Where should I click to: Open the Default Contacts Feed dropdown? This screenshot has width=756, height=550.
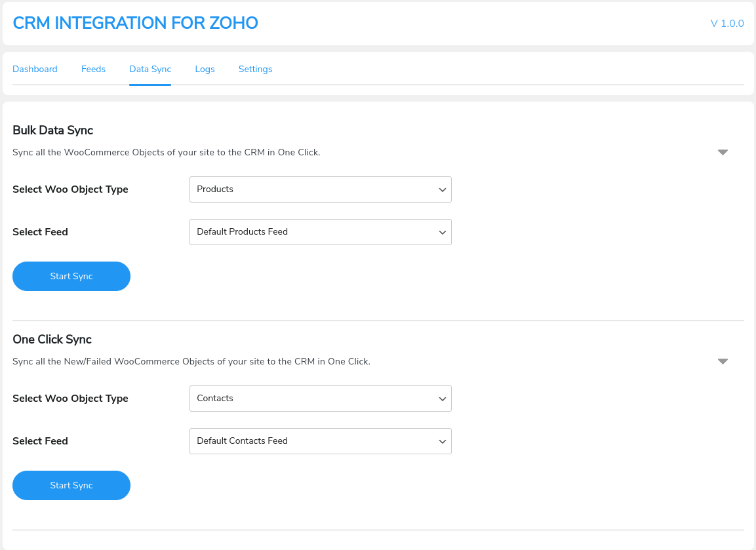(320, 441)
